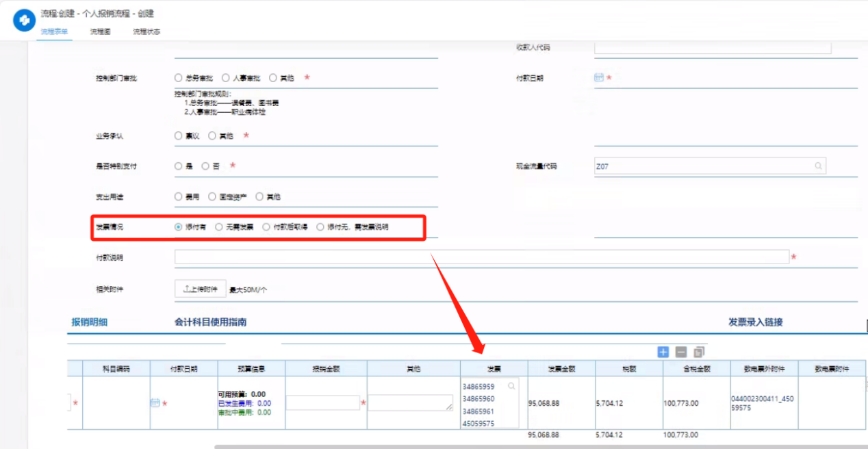Select 无需发票 radio option

[x=219, y=227]
